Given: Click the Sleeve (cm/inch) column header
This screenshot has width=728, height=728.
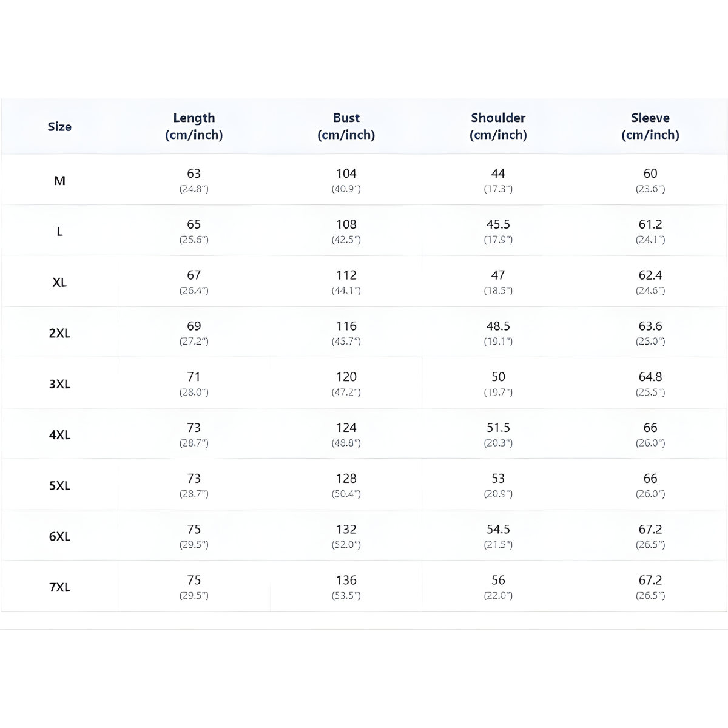Looking at the screenshot, I should 650,126.
